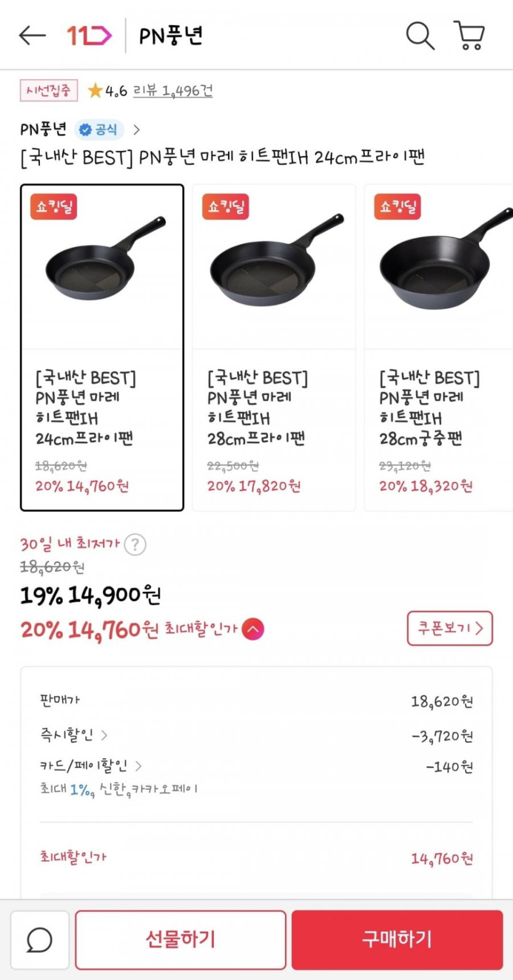Open the 리뷰 1,496건 link
Viewport: 513px width, 980px height.
[x=173, y=91]
